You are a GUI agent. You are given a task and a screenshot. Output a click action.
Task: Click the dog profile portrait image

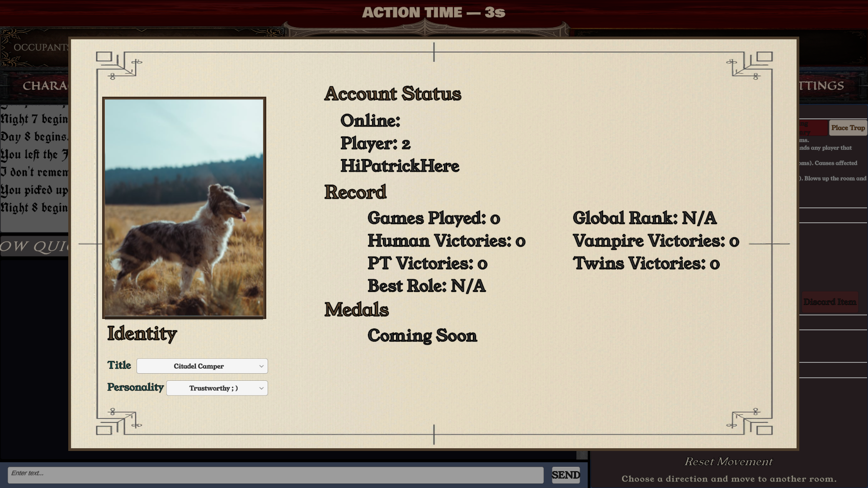pyautogui.click(x=184, y=208)
